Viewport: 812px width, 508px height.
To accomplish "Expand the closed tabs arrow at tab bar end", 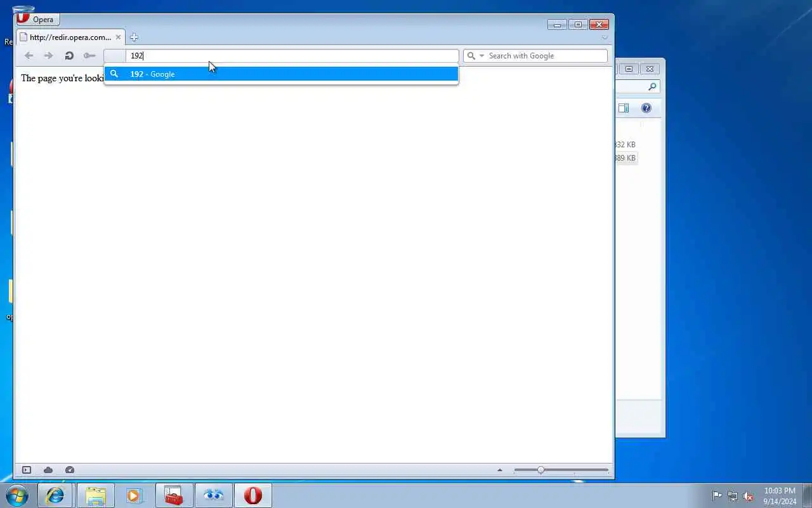I will [x=605, y=37].
